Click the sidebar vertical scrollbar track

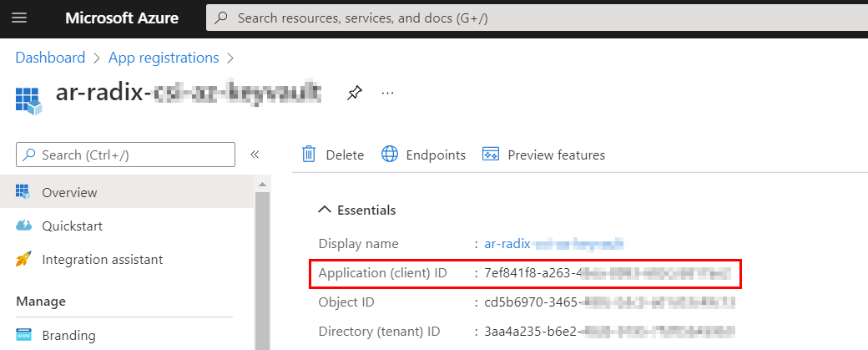pyautogui.click(x=262, y=271)
